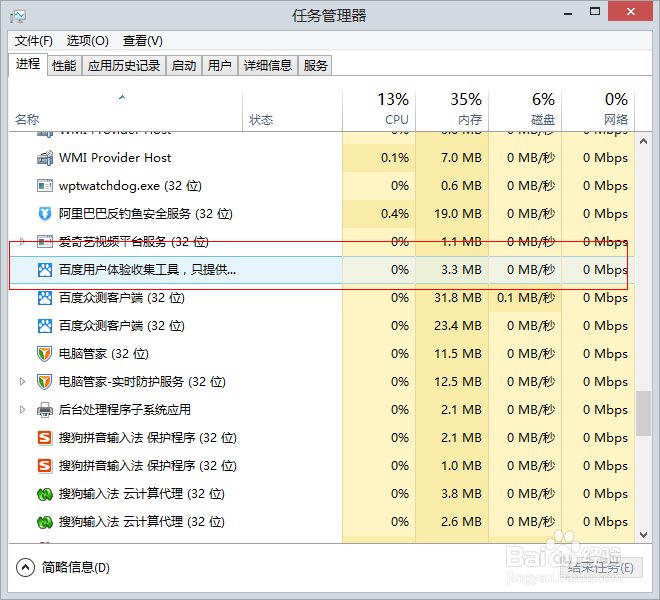Select the 进程 tab
The width and height of the screenshot is (660, 600).
coord(28,64)
